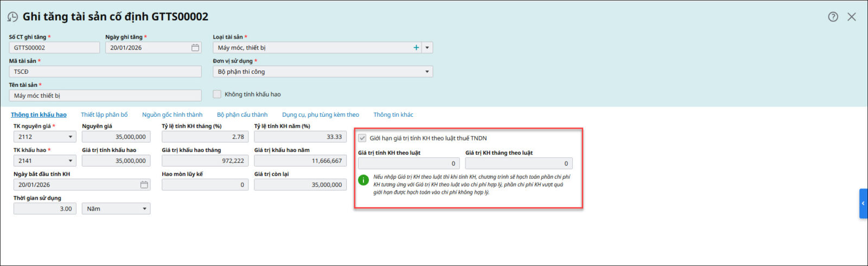Open calendar for Ngày ghi tăng
Viewport: 868px width, 266px height.
coord(195,48)
